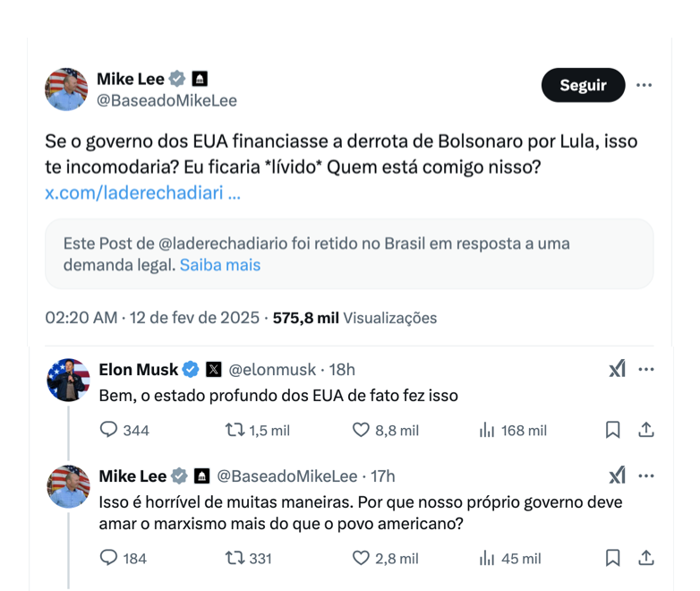Click the Seguir follow button
The height and width of the screenshot is (591, 700).
click(x=583, y=86)
